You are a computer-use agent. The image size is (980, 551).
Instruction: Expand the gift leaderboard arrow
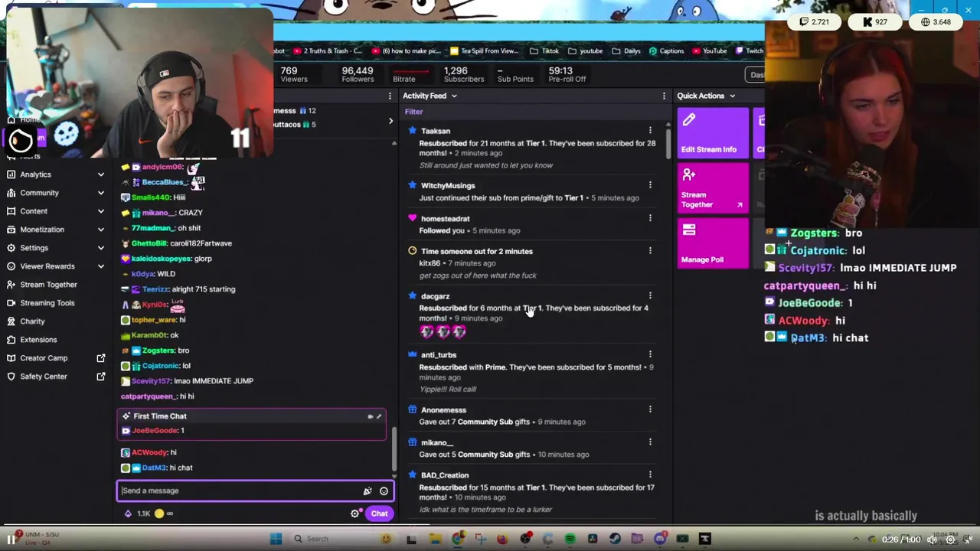[x=390, y=121]
